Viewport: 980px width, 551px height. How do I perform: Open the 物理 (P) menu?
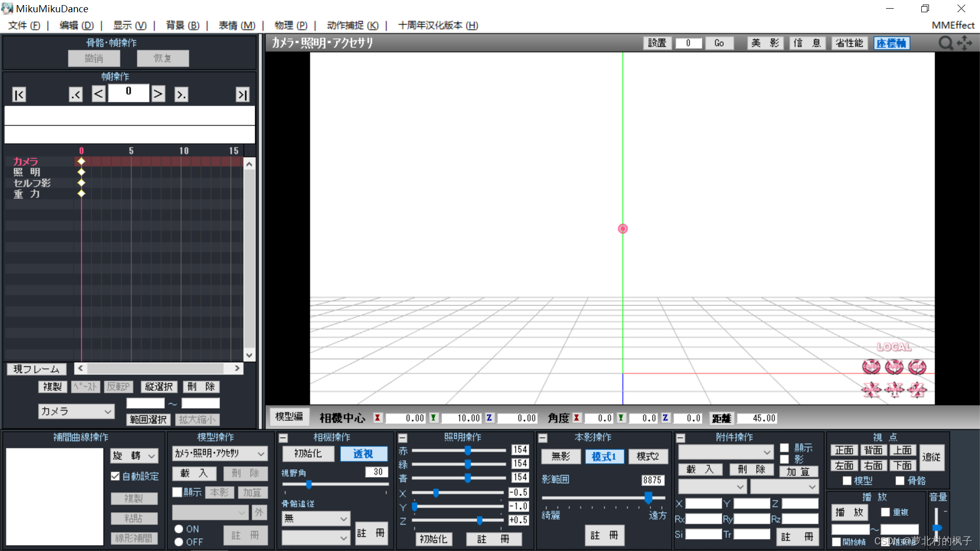click(291, 25)
